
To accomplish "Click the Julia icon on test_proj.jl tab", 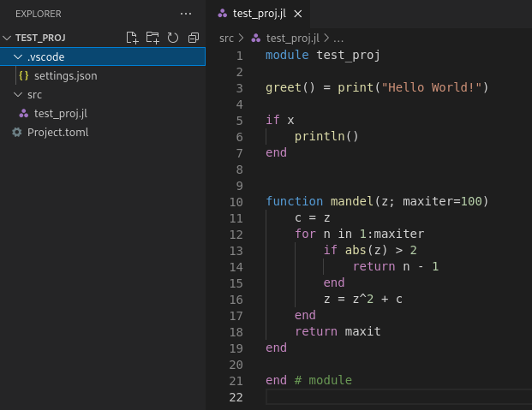I will tap(223, 14).
